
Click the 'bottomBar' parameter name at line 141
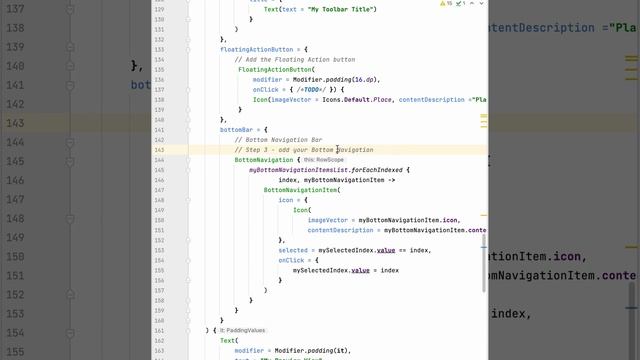[236, 130]
